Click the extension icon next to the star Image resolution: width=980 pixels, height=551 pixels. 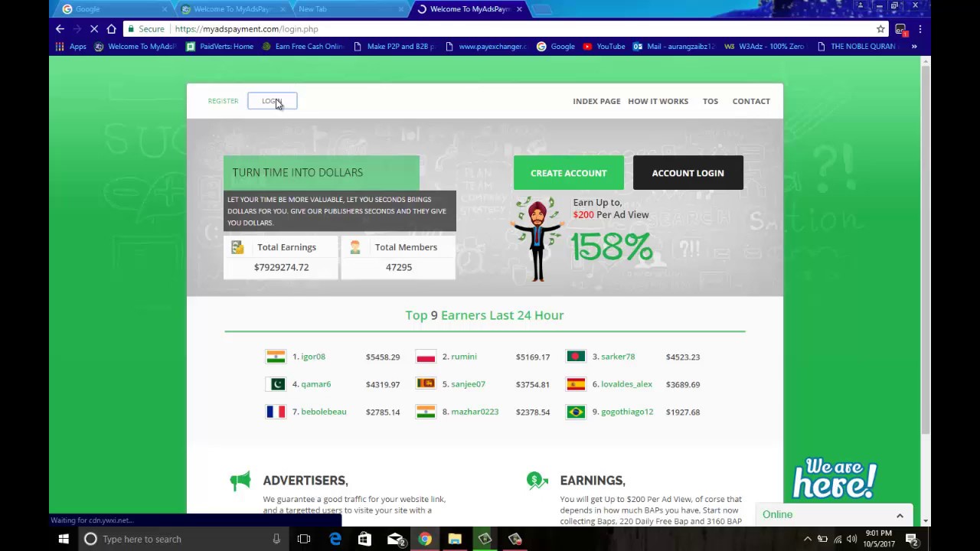tap(901, 29)
